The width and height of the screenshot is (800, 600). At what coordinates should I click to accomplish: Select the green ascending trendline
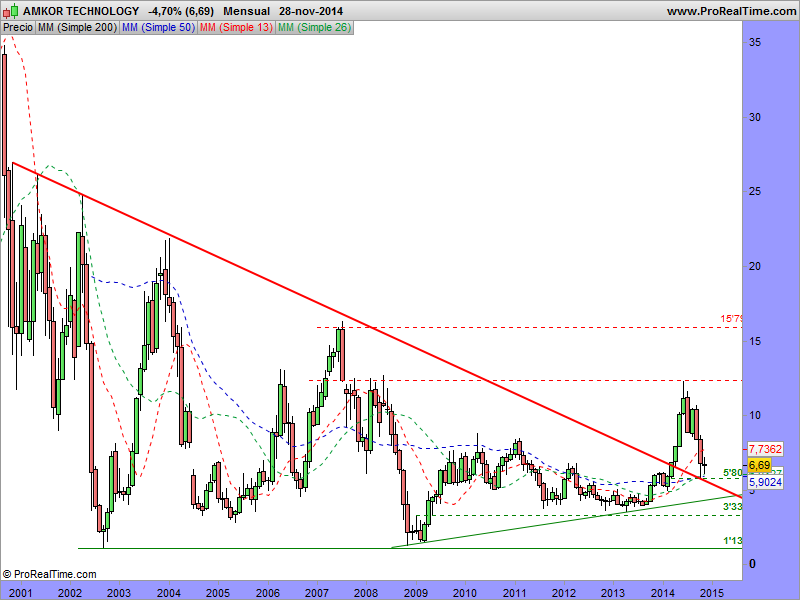566,521
